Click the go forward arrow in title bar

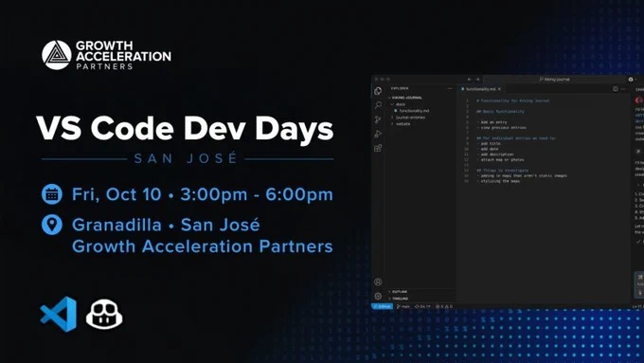point(477,80)
